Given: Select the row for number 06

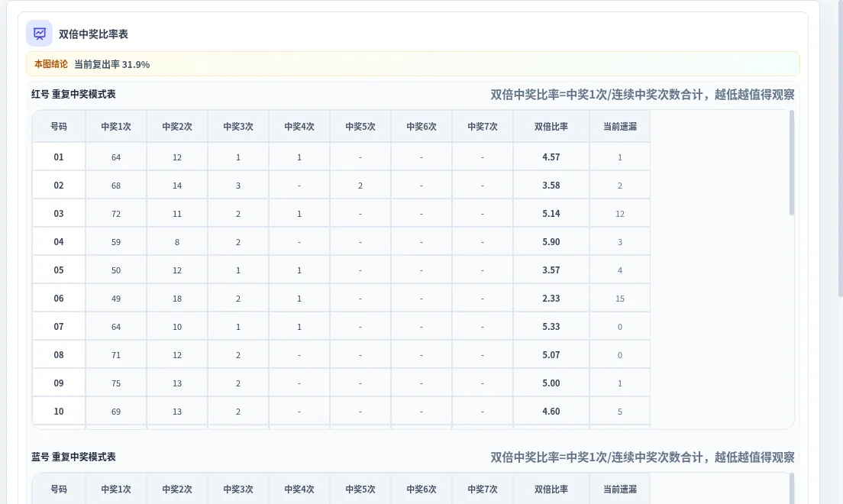Looking at the screenshot, I should pyautogui.click(x=341, y=299).
